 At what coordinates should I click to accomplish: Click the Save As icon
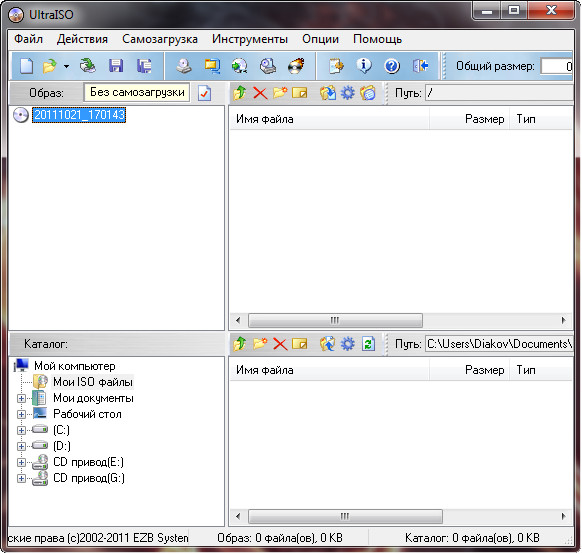[144, 66]
